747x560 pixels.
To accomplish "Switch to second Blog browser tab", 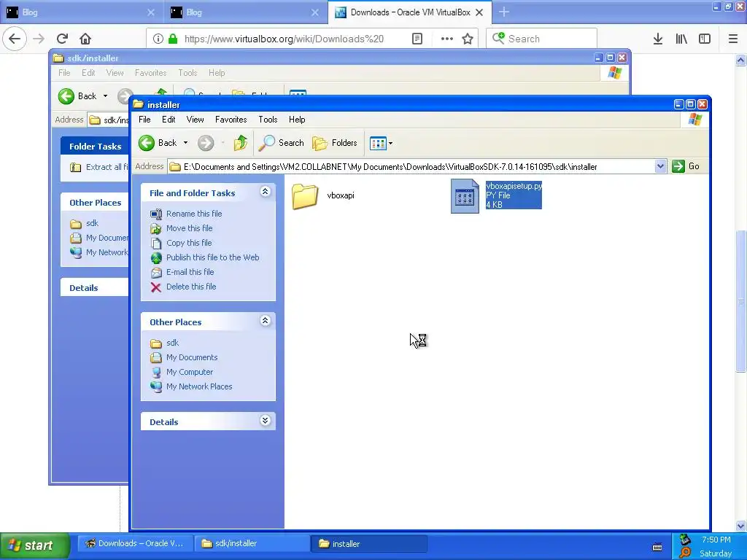I will (246, 12).
